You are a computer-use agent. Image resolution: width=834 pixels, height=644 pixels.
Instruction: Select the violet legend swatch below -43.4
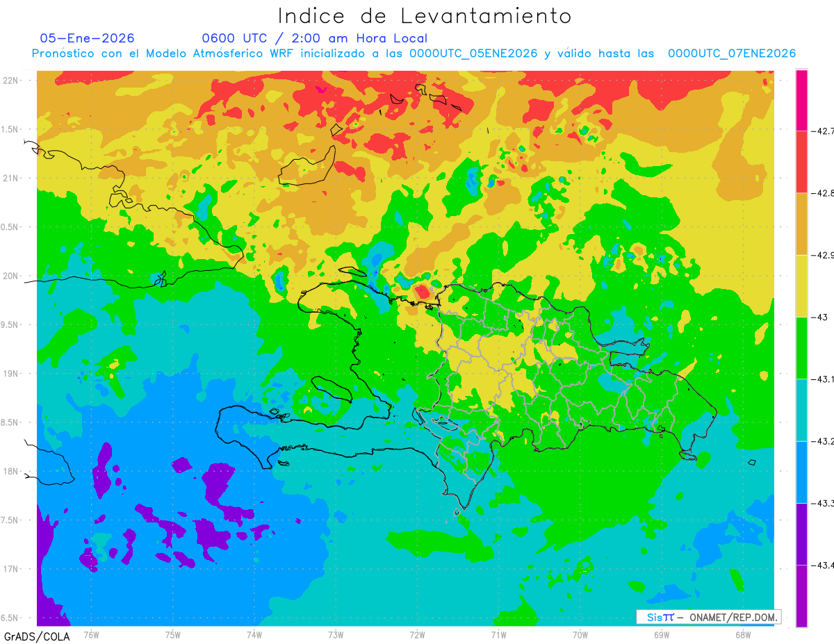click(801, 596)
